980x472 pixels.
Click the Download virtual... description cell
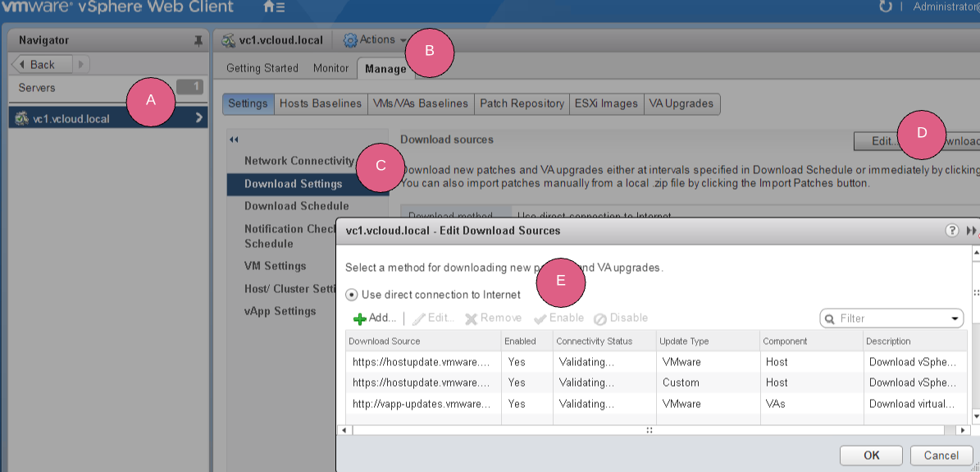(915, 404)
